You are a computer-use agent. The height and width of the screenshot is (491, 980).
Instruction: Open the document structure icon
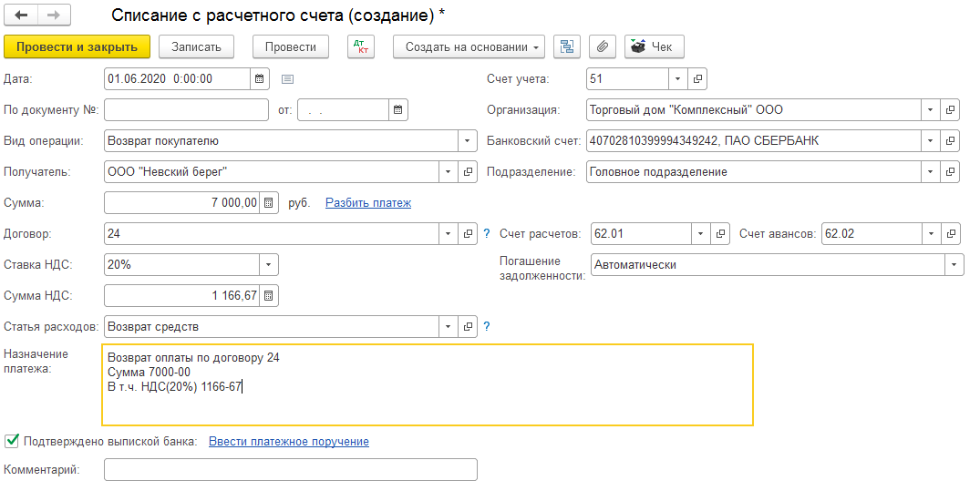tap(568, 46)
